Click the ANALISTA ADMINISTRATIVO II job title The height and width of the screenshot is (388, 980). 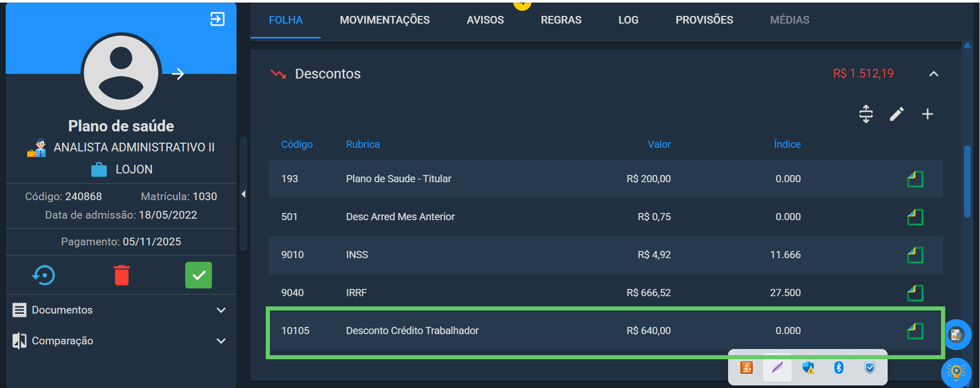134,147
